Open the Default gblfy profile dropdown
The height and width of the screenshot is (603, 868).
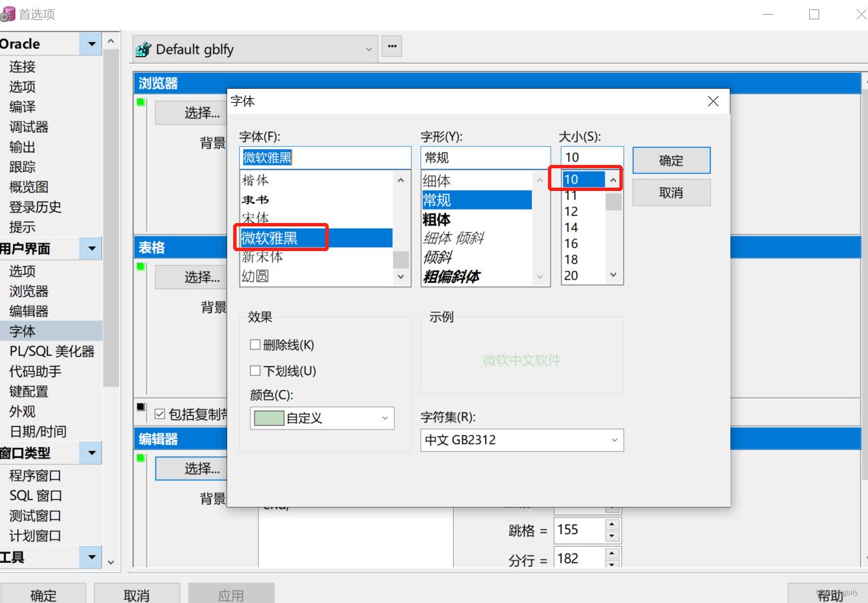(255, 49)
